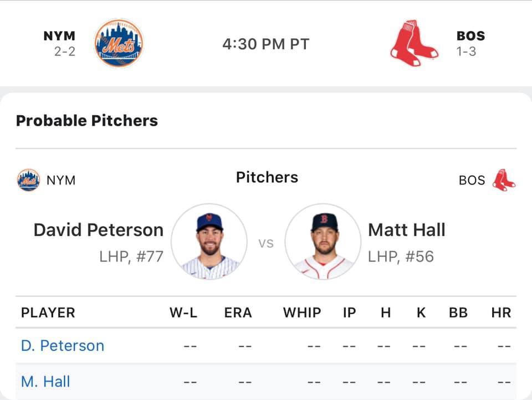Tap the Probable Pitchers section title

click(x=87, y=121)
